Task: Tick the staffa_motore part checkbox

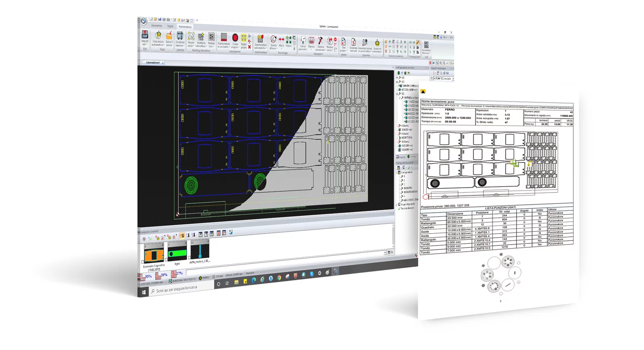Action: [189, 258]
